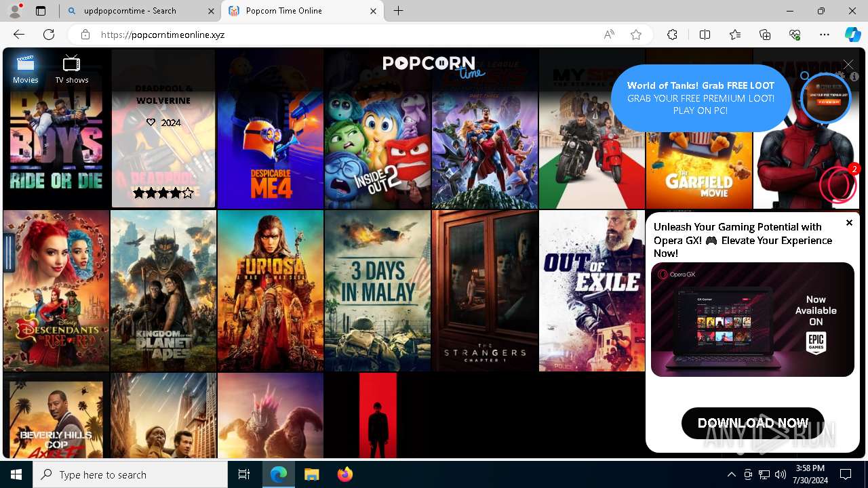Toggle Split screen view
The image size is (868, 488).
(x=705, y=35)
